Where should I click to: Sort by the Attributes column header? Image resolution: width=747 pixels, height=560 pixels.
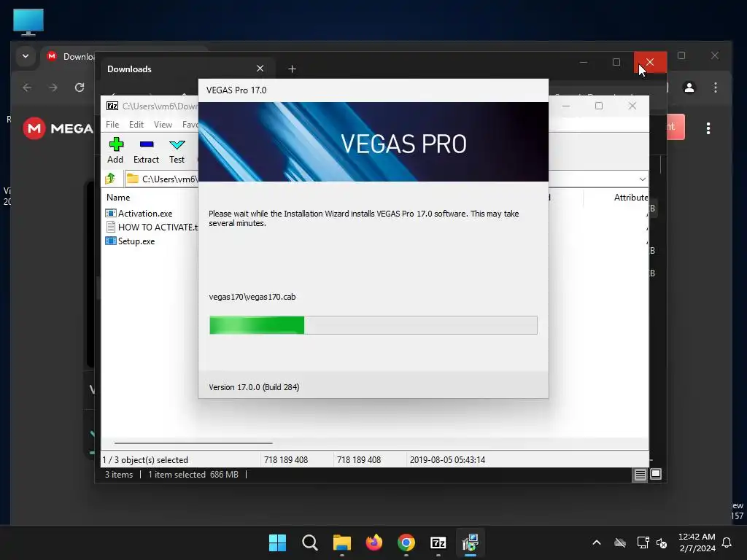click(x=630, y=197)
